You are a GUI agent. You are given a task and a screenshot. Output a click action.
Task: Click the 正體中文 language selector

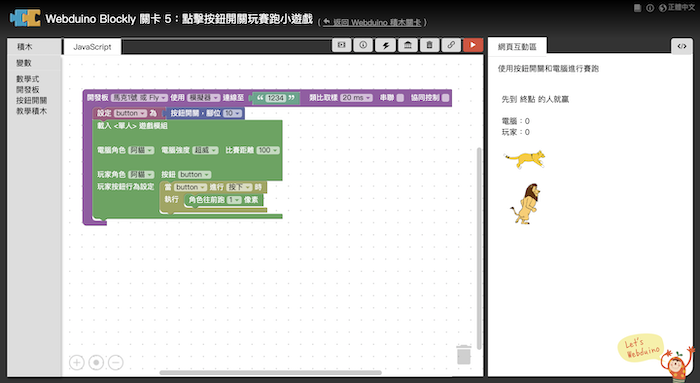click(681, 8)
